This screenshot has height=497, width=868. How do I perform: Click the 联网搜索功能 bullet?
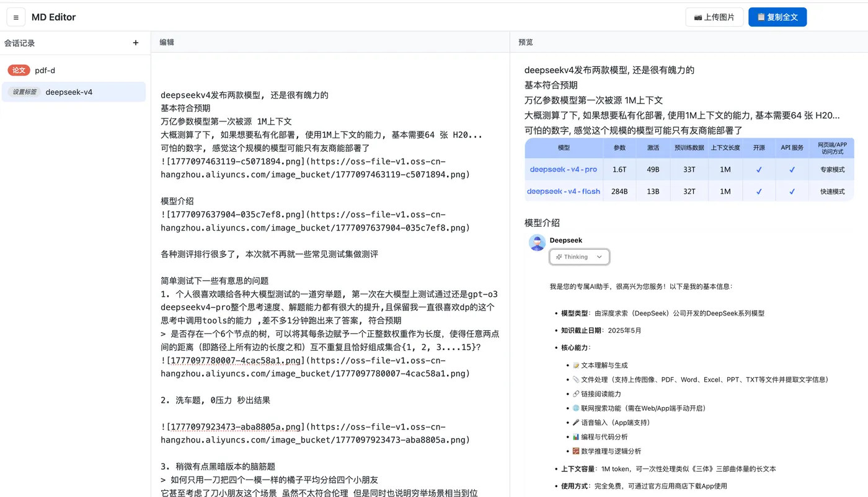639,408
